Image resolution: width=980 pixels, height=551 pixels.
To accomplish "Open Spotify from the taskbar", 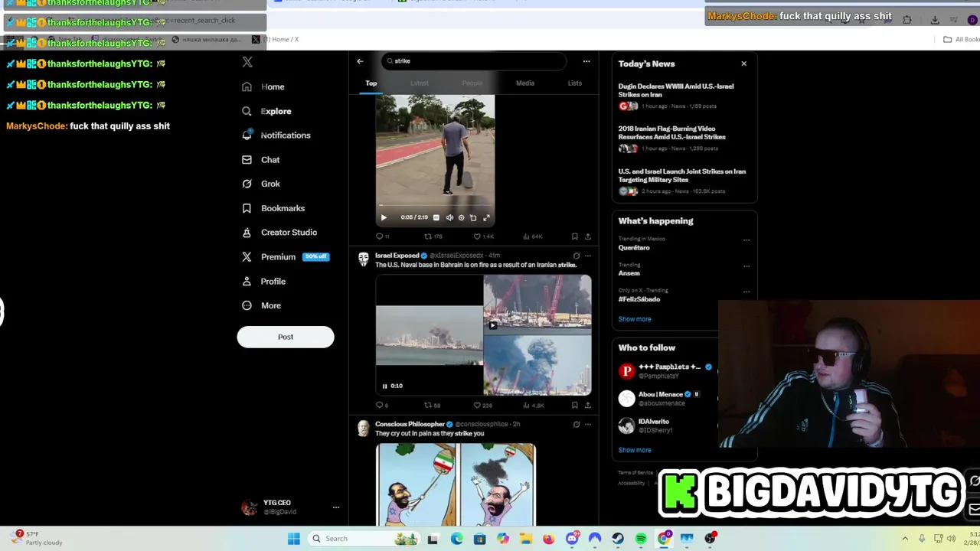I will (x=641, y=539).
